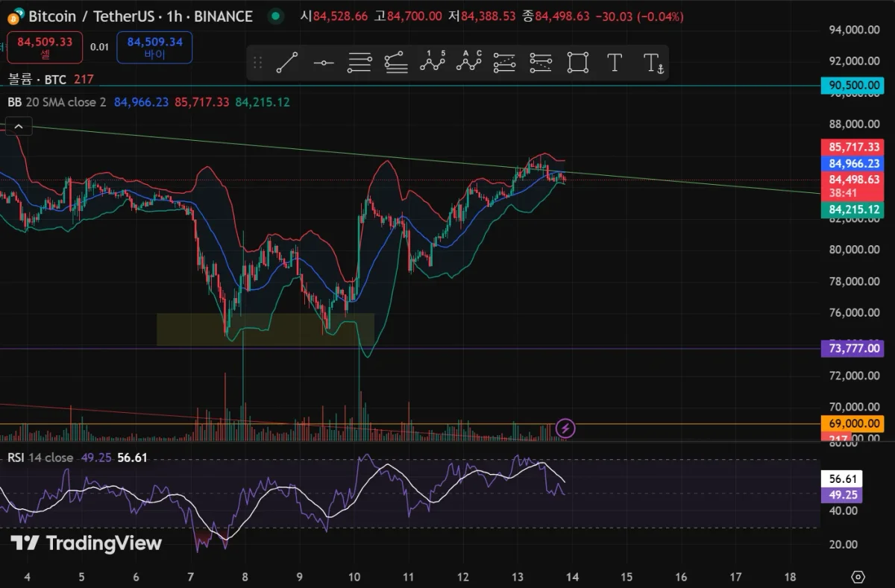Image resolution: width=895 pixels, height=588 pixels.
Task: Pick the Elliott impulse wave 1-5 tool
Action: coord(432,63)
